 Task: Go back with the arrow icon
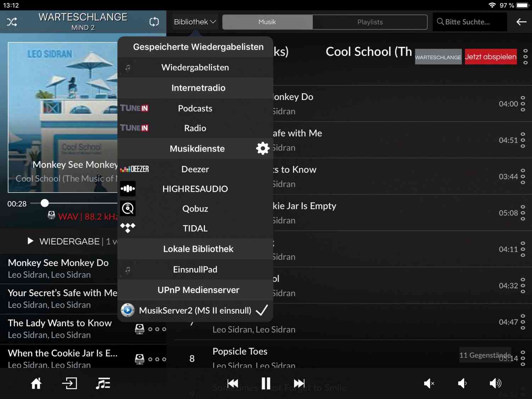click(521, 22)
